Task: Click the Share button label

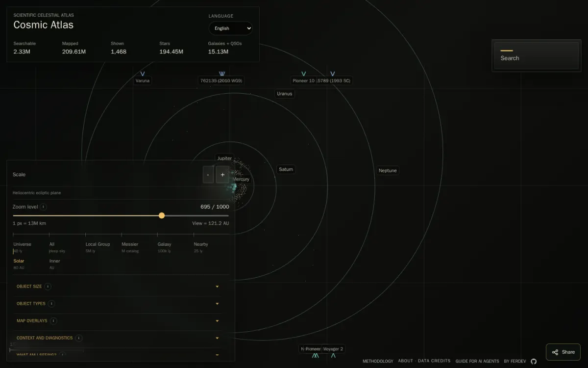Action: 568,352
